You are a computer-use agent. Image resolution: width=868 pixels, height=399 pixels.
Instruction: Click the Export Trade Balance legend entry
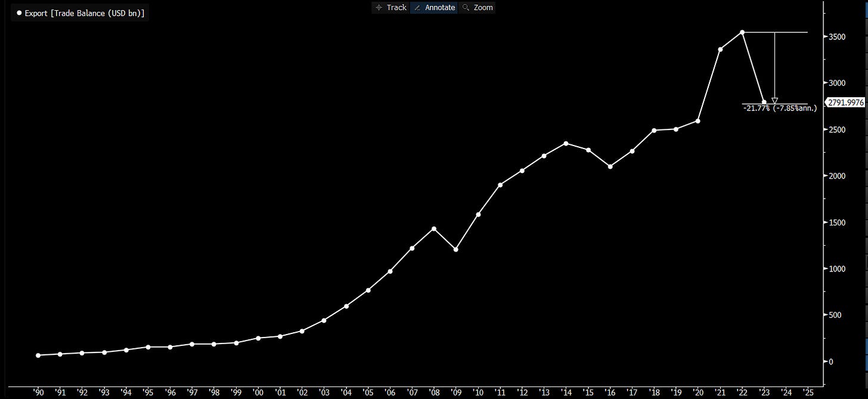coord(80,13)
